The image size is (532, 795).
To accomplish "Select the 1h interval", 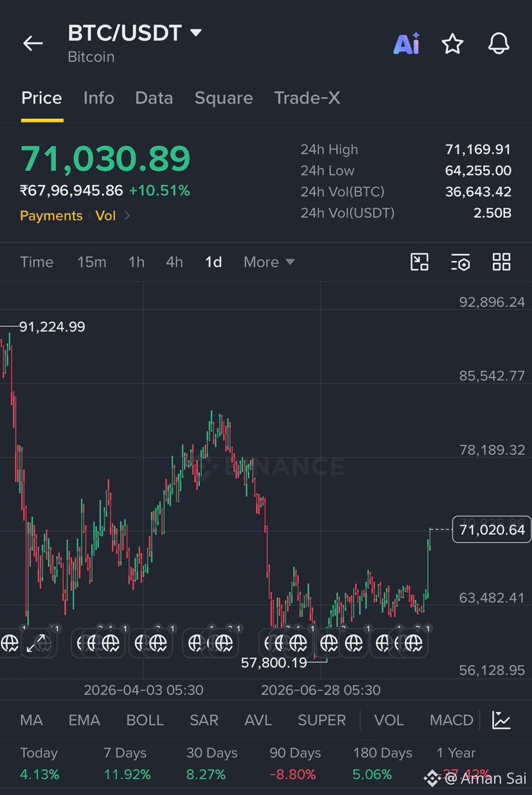I will (136, 262).
